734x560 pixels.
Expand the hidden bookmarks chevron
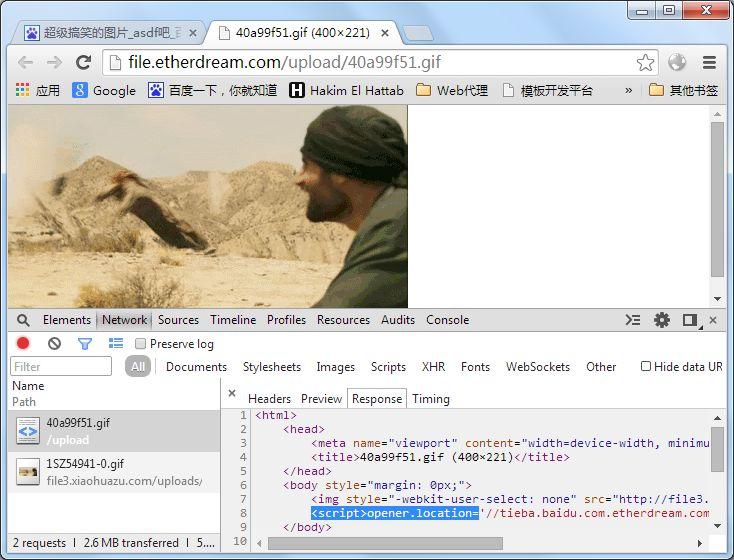pyautogui.click(x=629, y=90)
